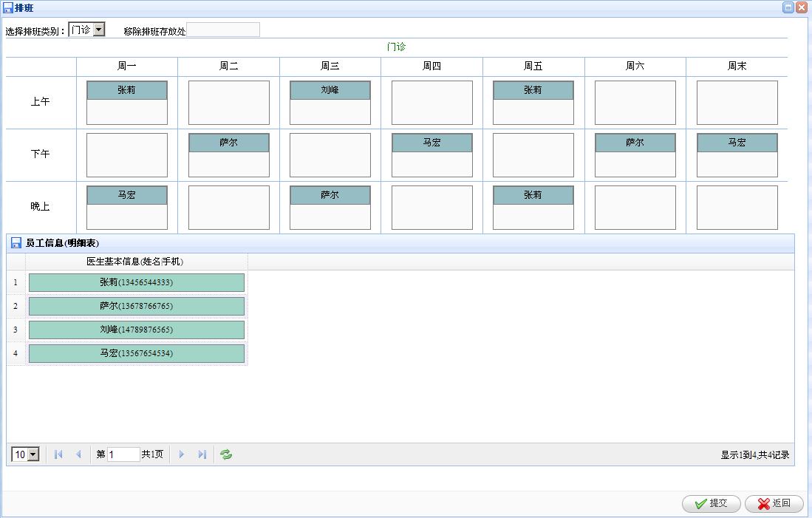Select 马宏 in 周末 下午 slot

click(737, 143)
